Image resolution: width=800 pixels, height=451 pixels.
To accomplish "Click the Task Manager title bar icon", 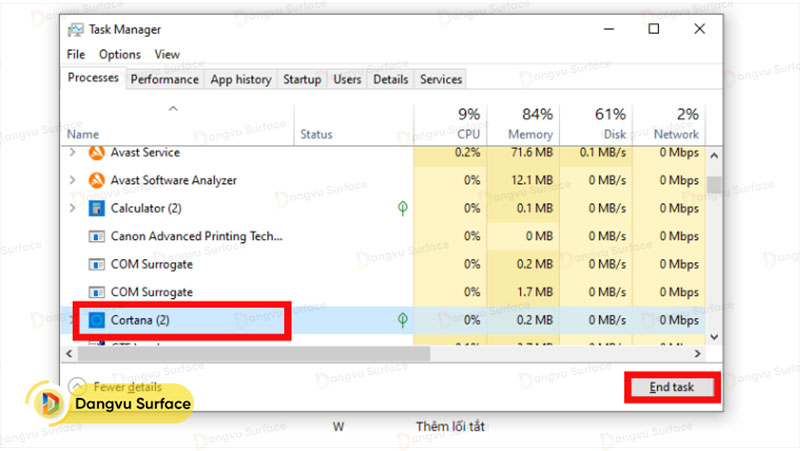I will click(x=76, y=30).
